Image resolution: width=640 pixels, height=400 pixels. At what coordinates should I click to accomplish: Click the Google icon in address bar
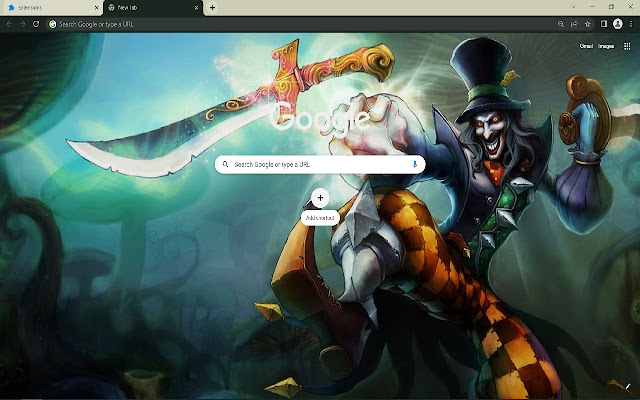coord(52,24)
